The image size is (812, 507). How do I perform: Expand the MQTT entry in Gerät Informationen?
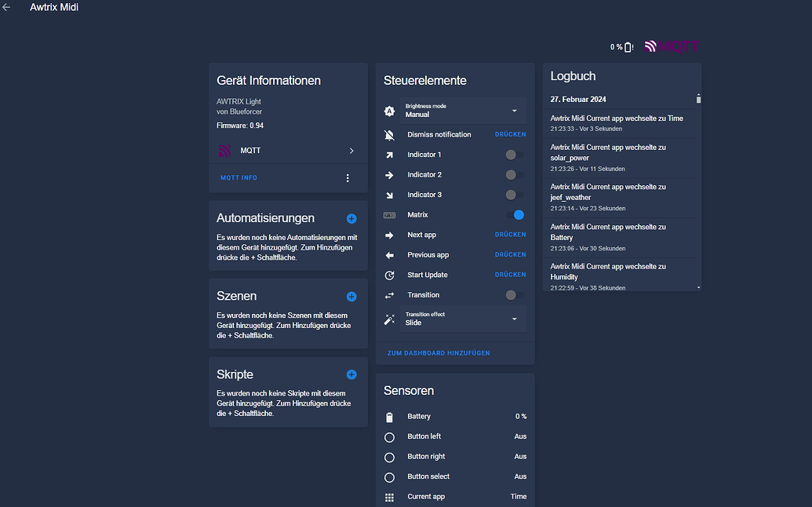(x=351, y=151)
